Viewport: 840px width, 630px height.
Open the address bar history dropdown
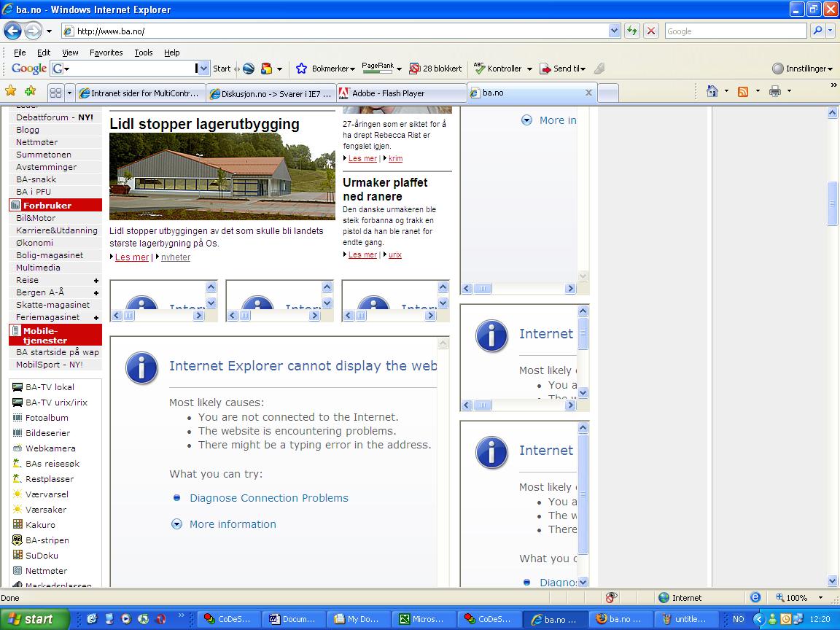coord(615,31)
